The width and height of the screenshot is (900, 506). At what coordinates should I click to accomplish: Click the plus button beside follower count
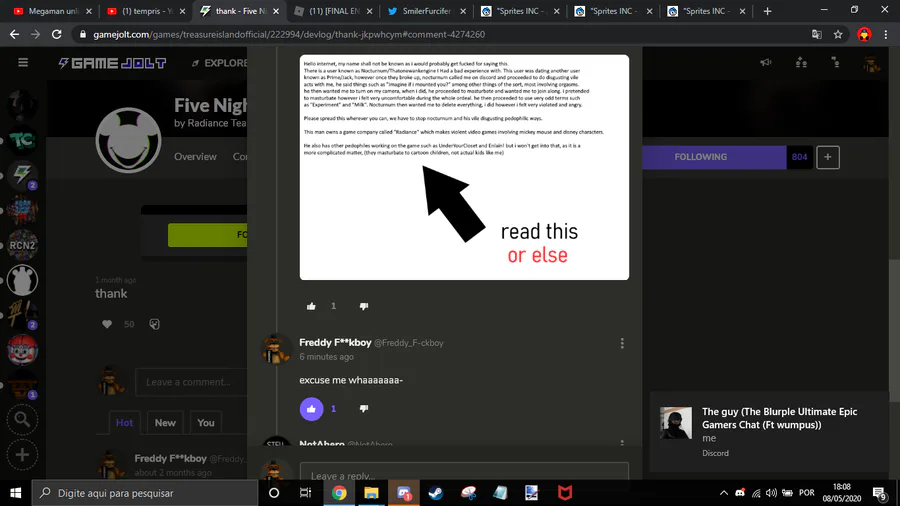click(x=828, y=157)
